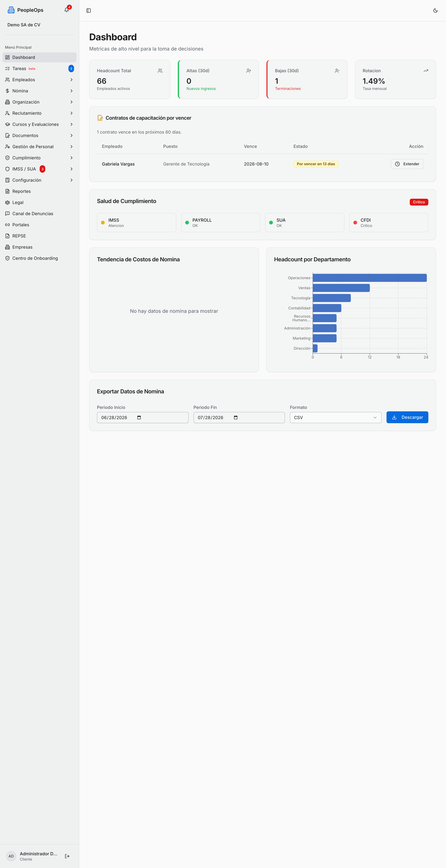
Task: Expand the IMSS / SUA chevron
Action: (71, 169)
